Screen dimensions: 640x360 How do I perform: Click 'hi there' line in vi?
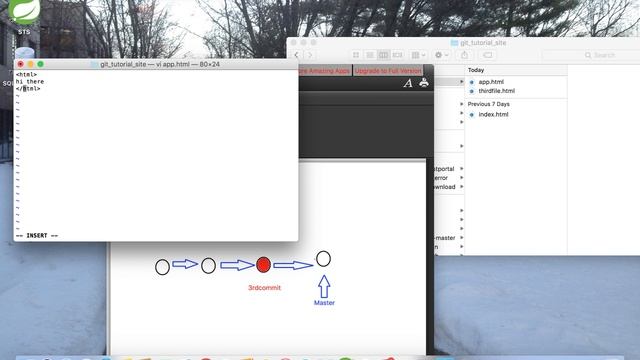point(30,82)
